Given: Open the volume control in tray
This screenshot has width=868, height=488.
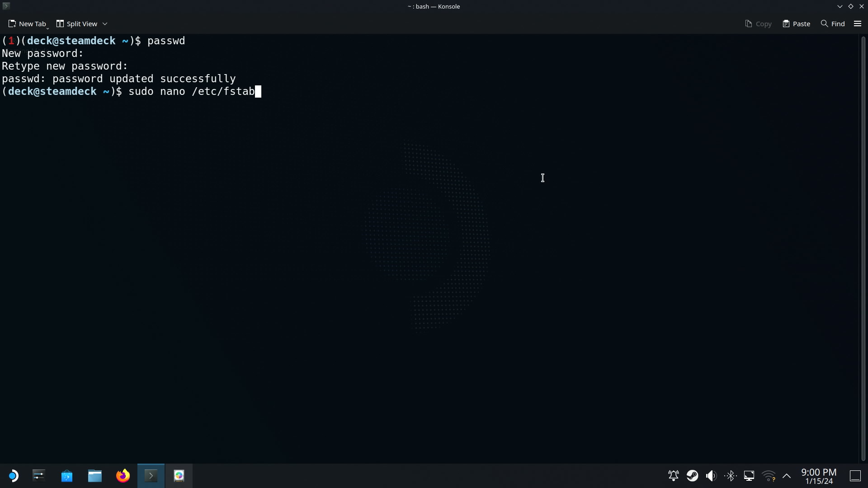Looking at the screenshot, I should coord(711,476).
